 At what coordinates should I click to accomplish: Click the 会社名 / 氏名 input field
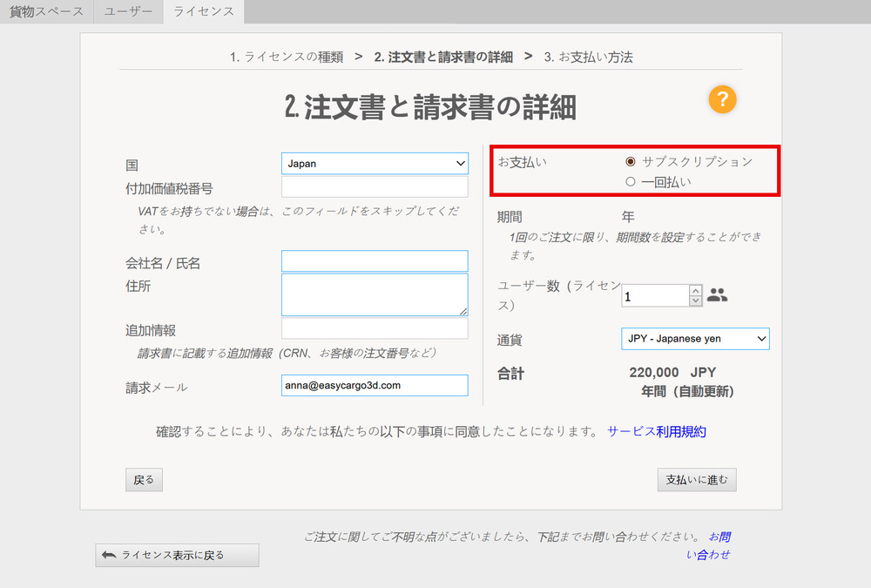[x=375, y=261]
